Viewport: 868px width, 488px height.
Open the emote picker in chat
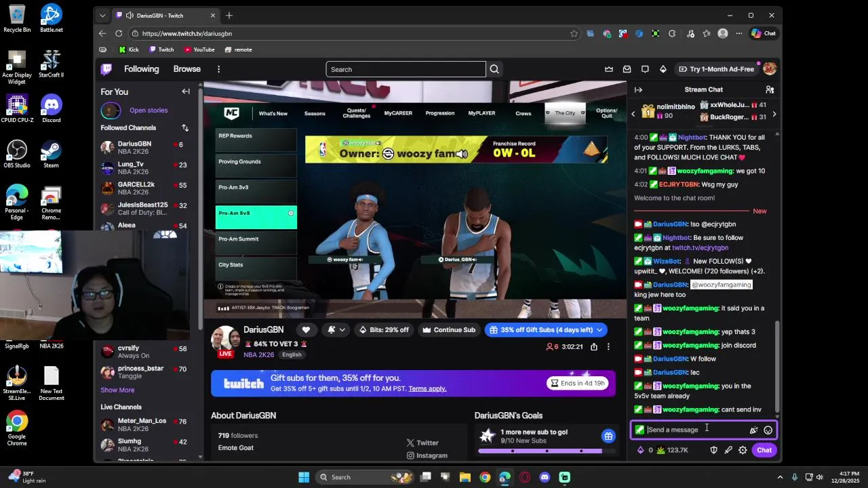(x=768, y=430)
